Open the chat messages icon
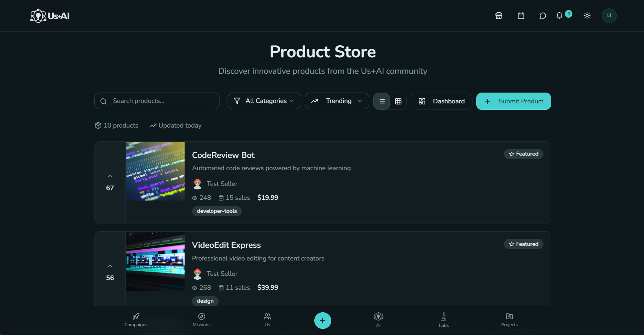This screenshot has height=335, width=644. pyautogui.click(x=542, y=16)
